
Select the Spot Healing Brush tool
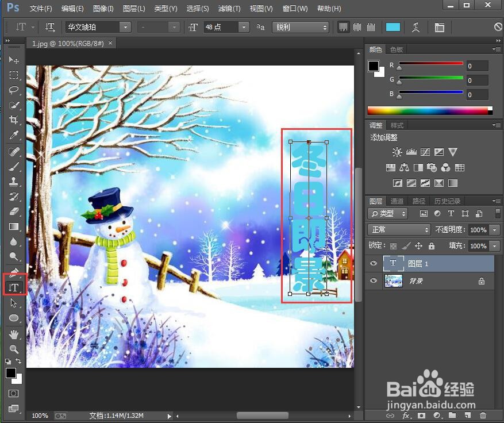(13, 151)
